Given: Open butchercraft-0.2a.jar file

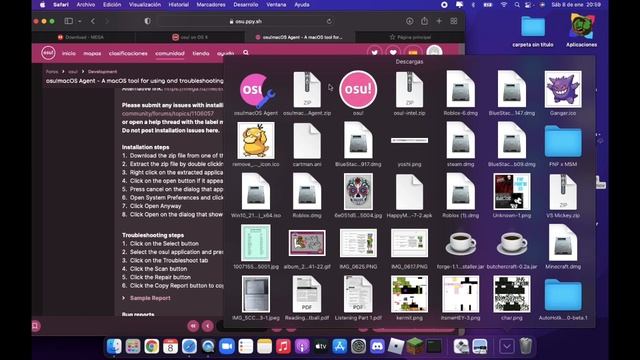Looking at the screenshot, I should click(512, 243).
